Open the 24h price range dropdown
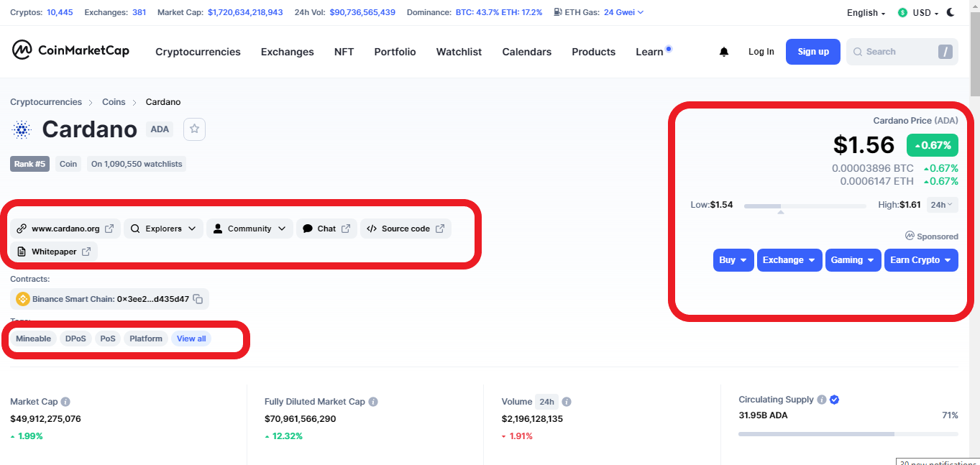 click(x=942, y=205)
